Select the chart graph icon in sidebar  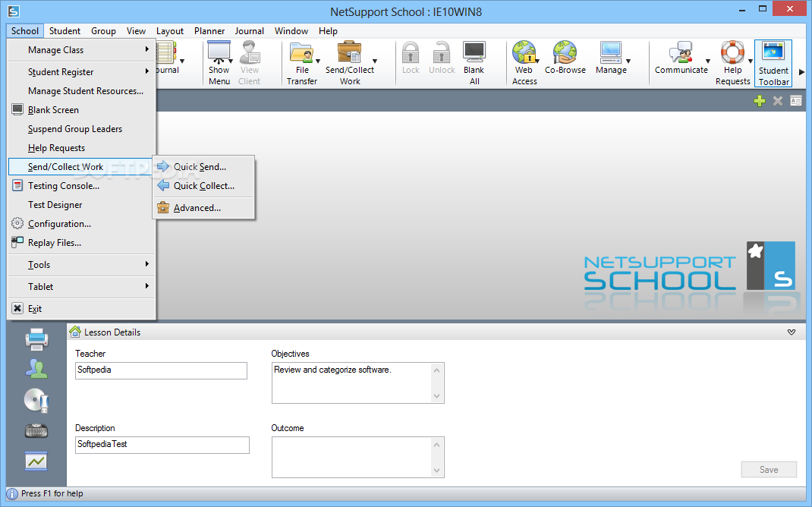36,461
